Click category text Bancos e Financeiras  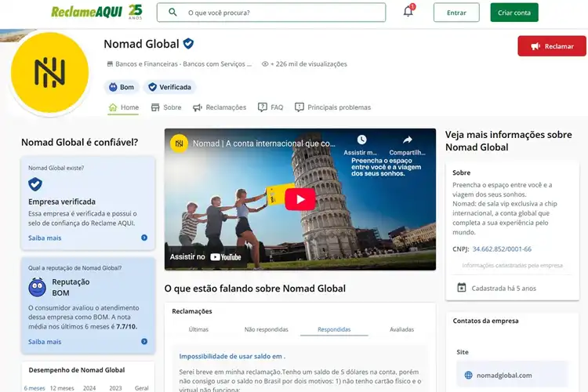click(147, 64)
